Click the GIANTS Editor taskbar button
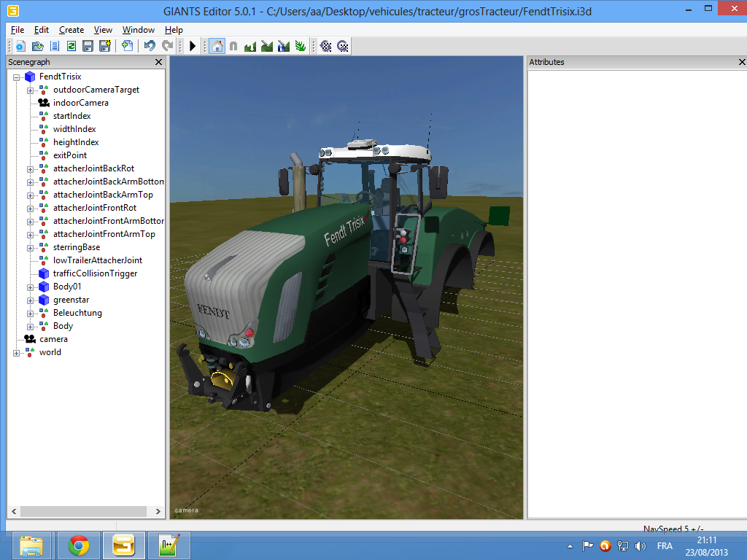The width and height of the screenshot is (747, 560). (x=124, y=545)
